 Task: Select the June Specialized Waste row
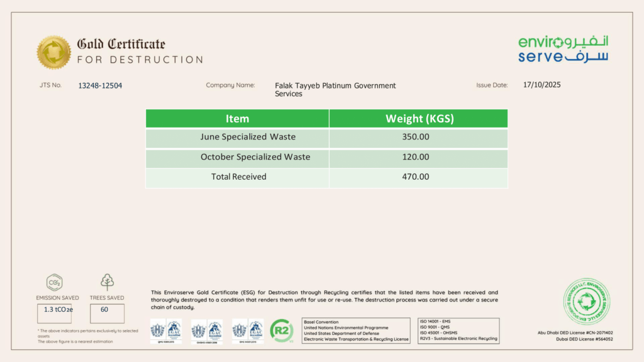(x=248, y=137)
